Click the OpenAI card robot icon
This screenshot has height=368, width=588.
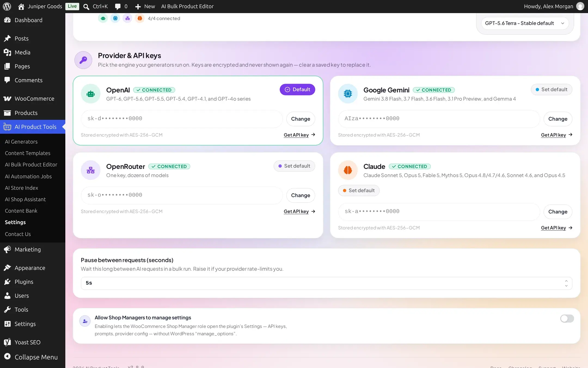(91, 94)
